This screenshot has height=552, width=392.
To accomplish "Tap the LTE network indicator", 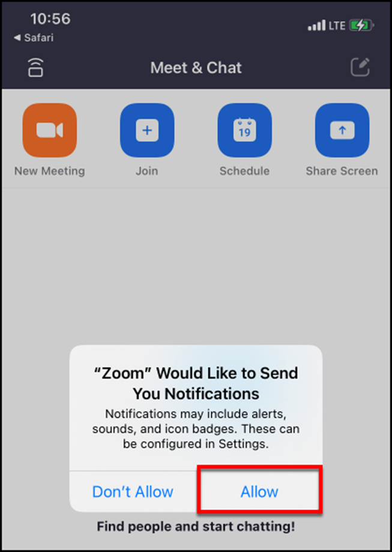I will pyautogui.click(x=337, y=25).
